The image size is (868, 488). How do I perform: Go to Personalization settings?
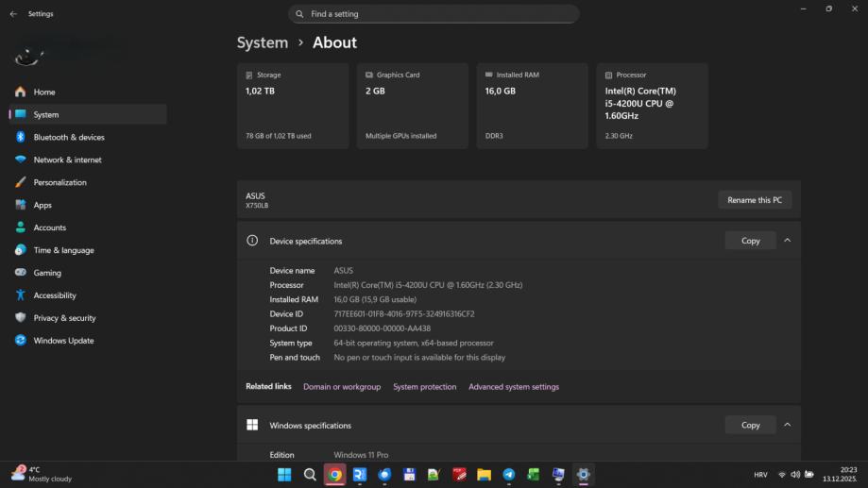(60, 183)
